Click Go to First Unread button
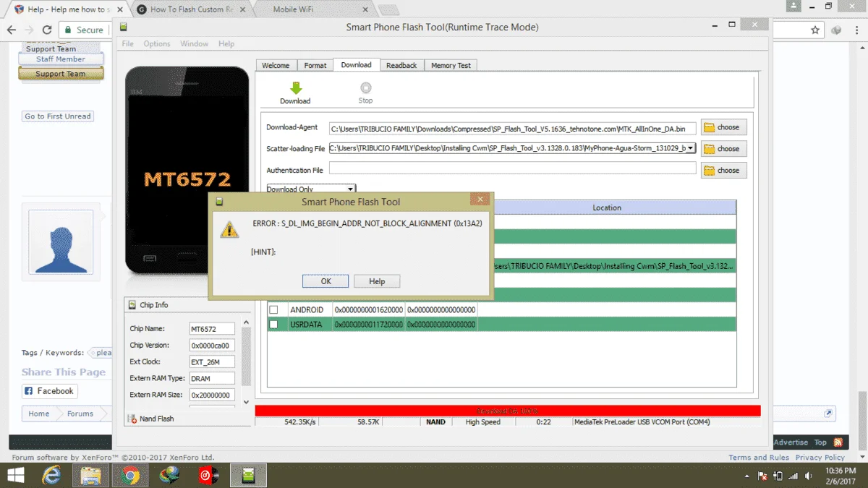This screenshot has height=488, width=868. (x=58, y=116)
